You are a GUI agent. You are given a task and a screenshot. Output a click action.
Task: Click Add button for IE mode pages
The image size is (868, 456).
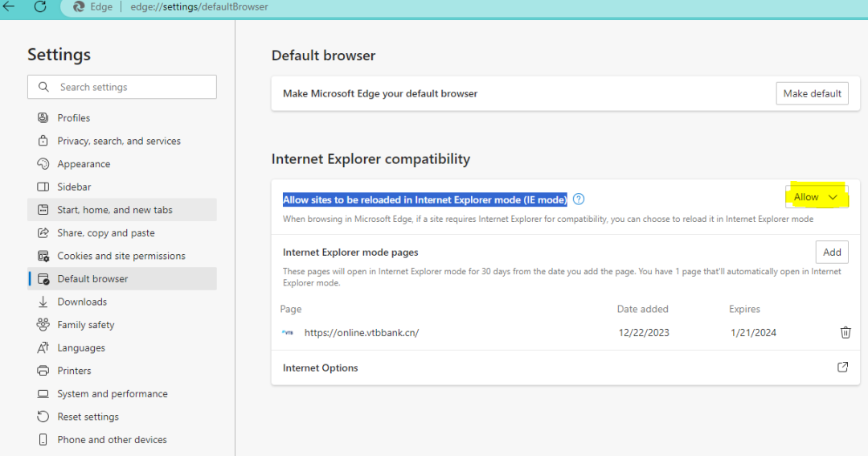tap(832, 253)
